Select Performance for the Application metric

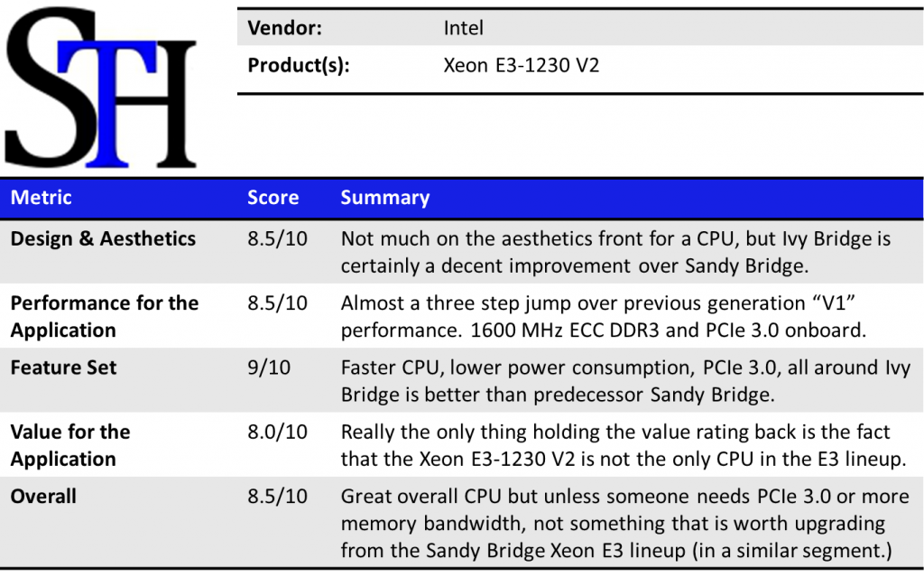(104, 316)
